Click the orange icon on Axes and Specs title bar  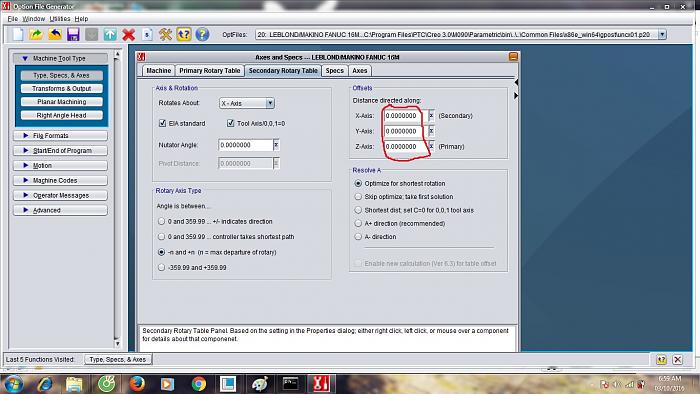513,57
